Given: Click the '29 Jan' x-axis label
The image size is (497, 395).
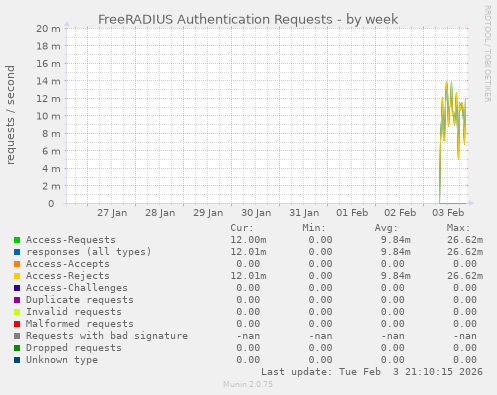Looking at the screenshot, I should (x=208, y=213).
